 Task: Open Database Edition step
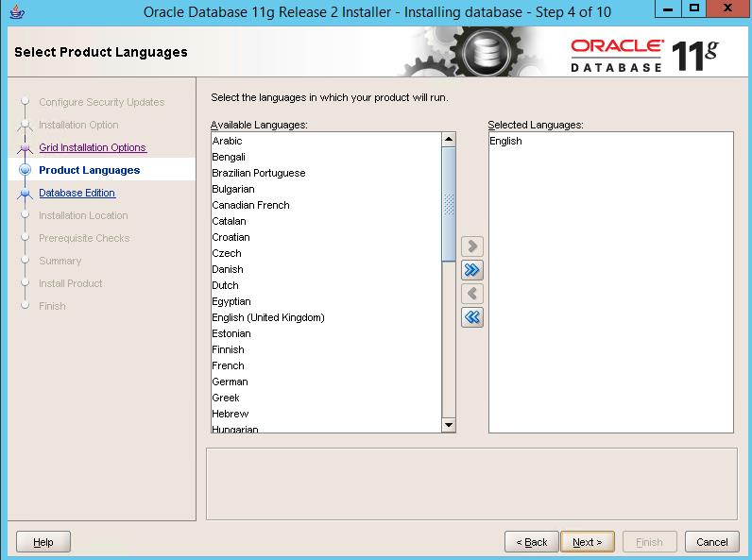click(77, 193)
